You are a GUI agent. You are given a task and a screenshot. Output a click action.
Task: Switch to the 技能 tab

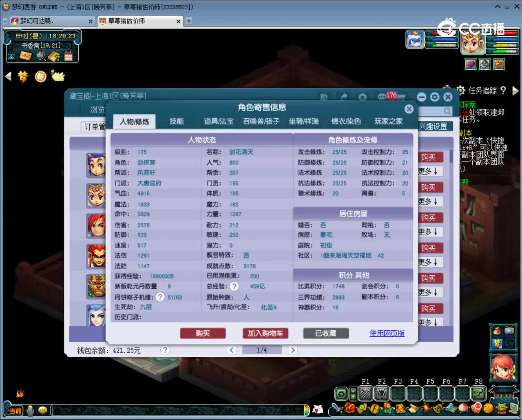pyautogui.click(x=177, y=121)
